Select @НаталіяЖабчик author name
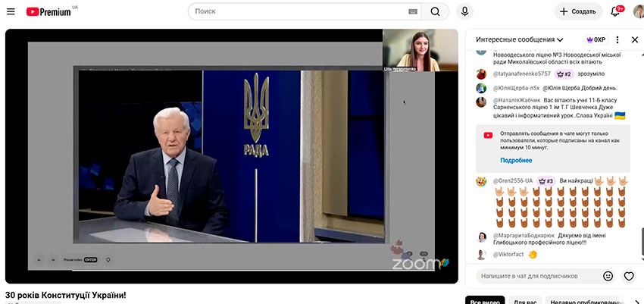The width and height of the screenshot is (644, 304). [517, 100]
